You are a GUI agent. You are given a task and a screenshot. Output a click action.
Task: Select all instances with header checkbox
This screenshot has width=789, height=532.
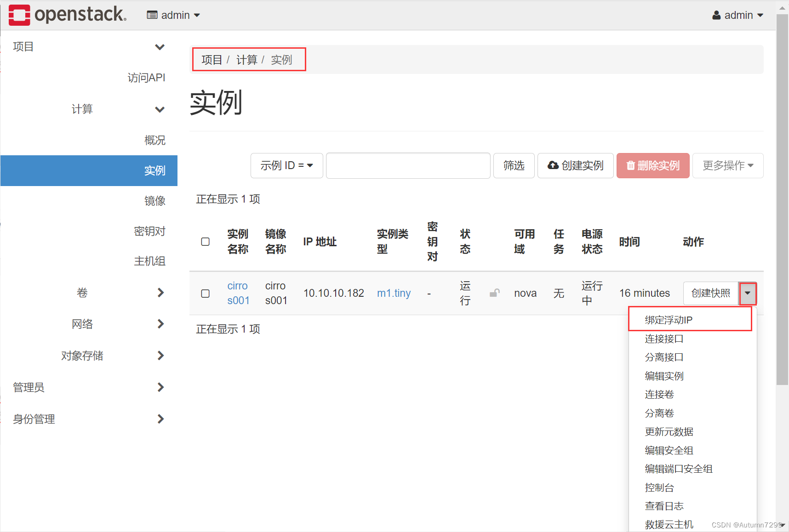pos(206,242)
